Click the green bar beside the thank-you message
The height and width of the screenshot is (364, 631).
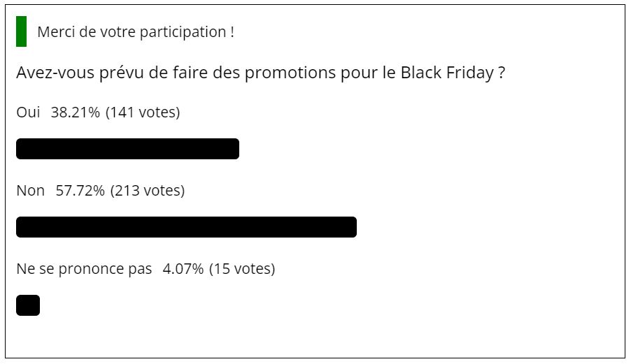21,31
